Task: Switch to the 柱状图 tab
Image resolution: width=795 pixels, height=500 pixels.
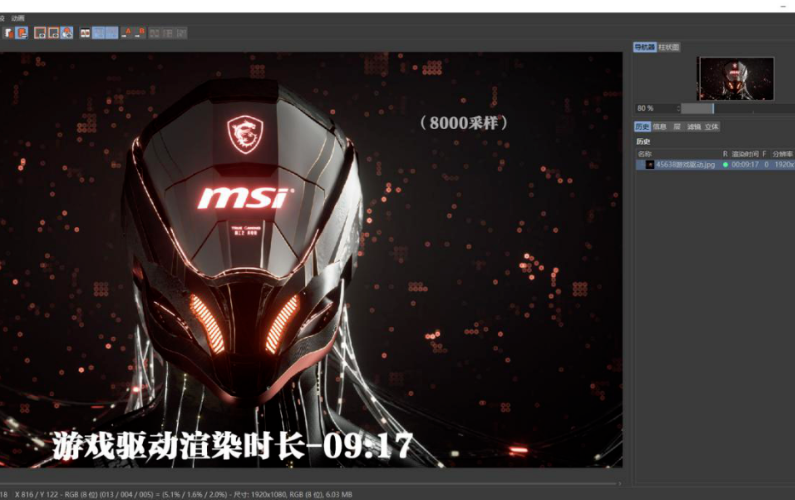Action: (668, 47)
